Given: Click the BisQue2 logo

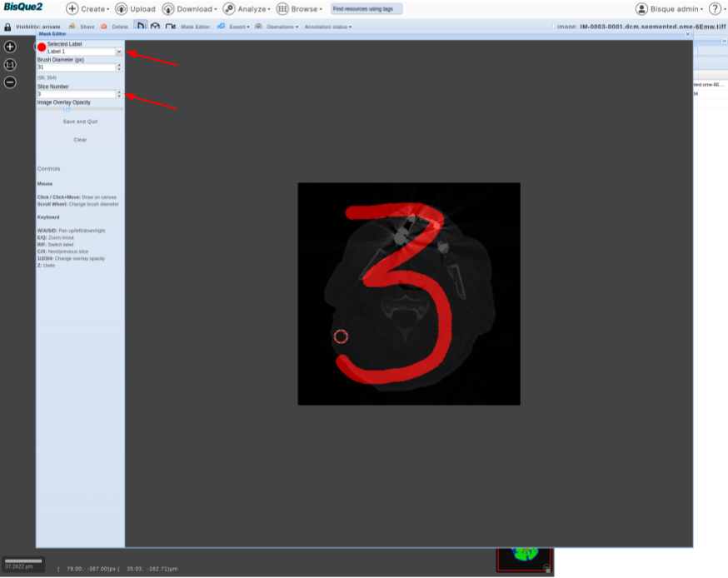Looking at the screenshot, I should pyautogui.click(x=22, y=7).
